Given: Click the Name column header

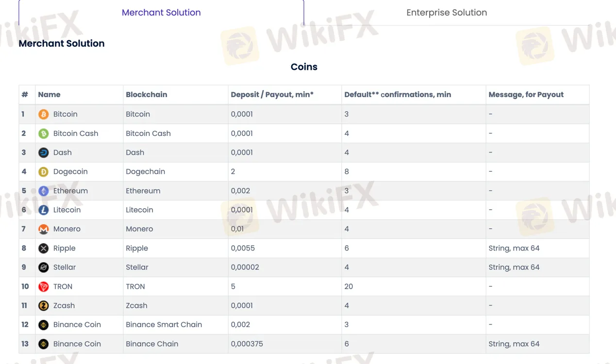Looking at the screenshot, I should tap(49, 94).
